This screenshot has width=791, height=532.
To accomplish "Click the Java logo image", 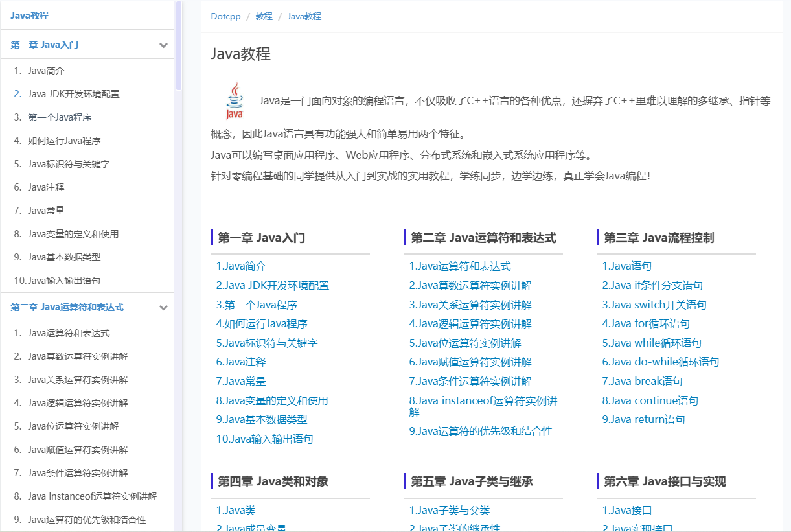I will [x=235, y=100].
